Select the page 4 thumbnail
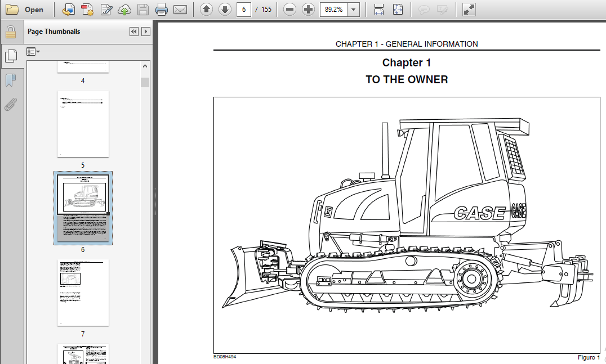The image size is (606, 364). tap(83, 67)
